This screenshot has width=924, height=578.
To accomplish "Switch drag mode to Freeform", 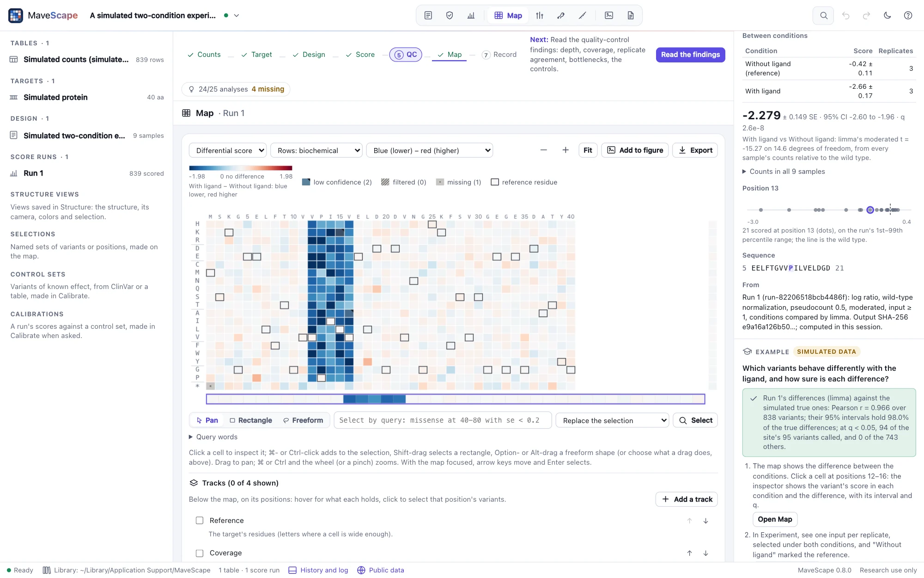I will click(x=303, y=420).
